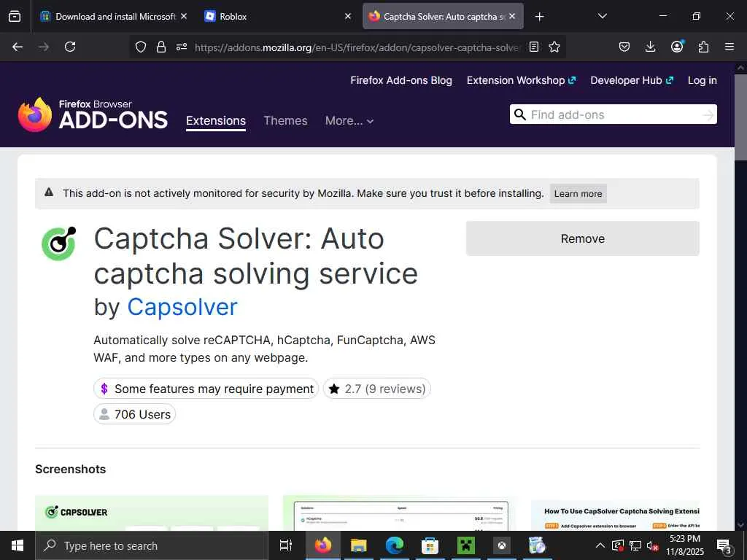Click Learn more in the security warning
The image size is (747, 560).
pyautogui.click(x=578, y=194)
